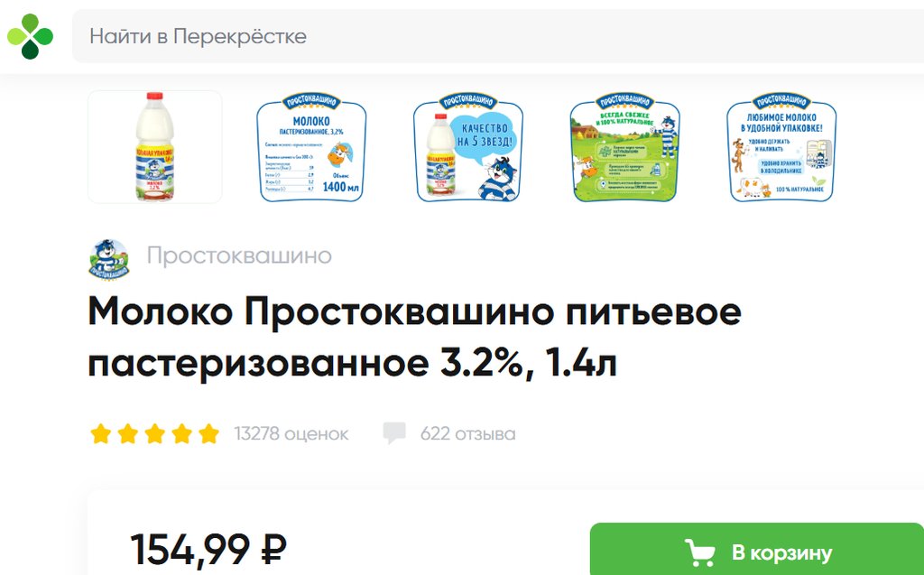Open the 622 отзыва reviews link
This screenshot has width=924, height=575.
(x=468, y=434)
